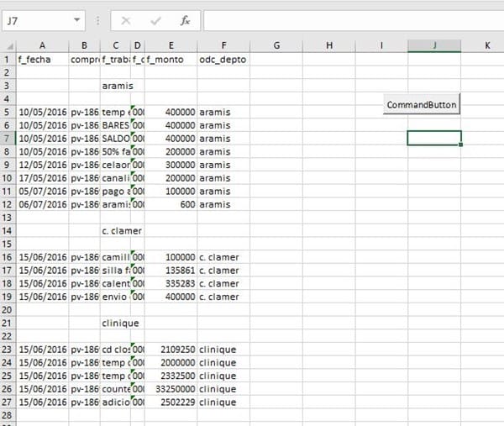Click the camill cell in row 16
Image resolution: width=504 pixels, height=426 pixels.
pos(115,257)
